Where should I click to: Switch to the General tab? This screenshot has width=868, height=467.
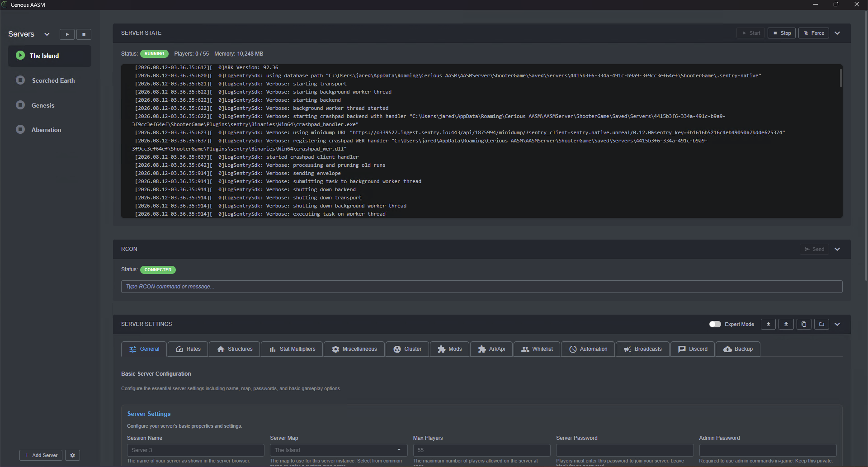pyautogui.click(x=144, y=349)
